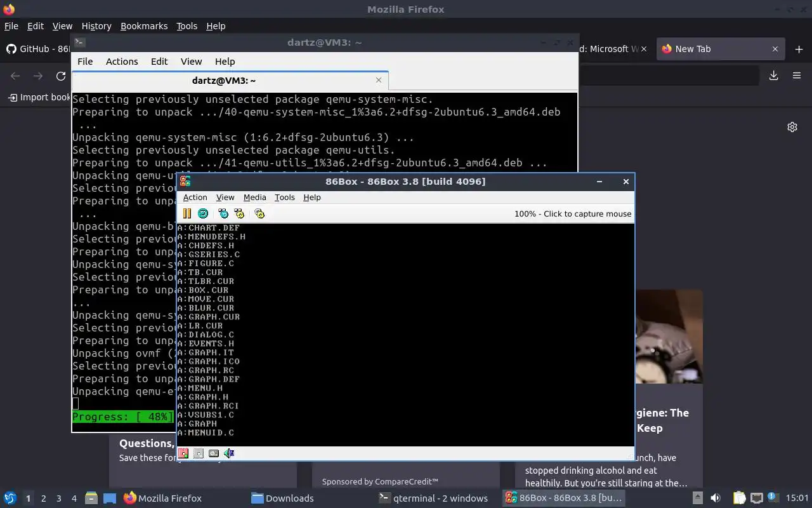Open the Help menu in 86Box
Screen dimensions: 812x508
point(312,197)
